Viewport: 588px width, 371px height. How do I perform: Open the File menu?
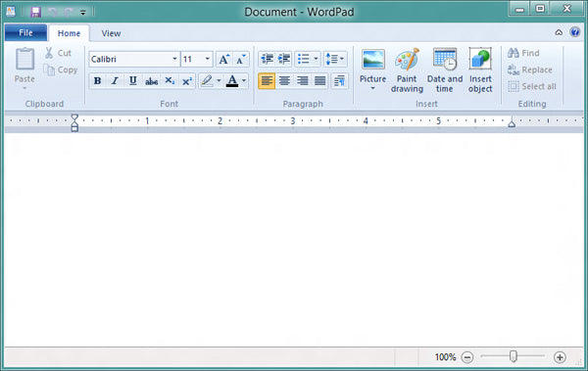[x=25, y=33]
